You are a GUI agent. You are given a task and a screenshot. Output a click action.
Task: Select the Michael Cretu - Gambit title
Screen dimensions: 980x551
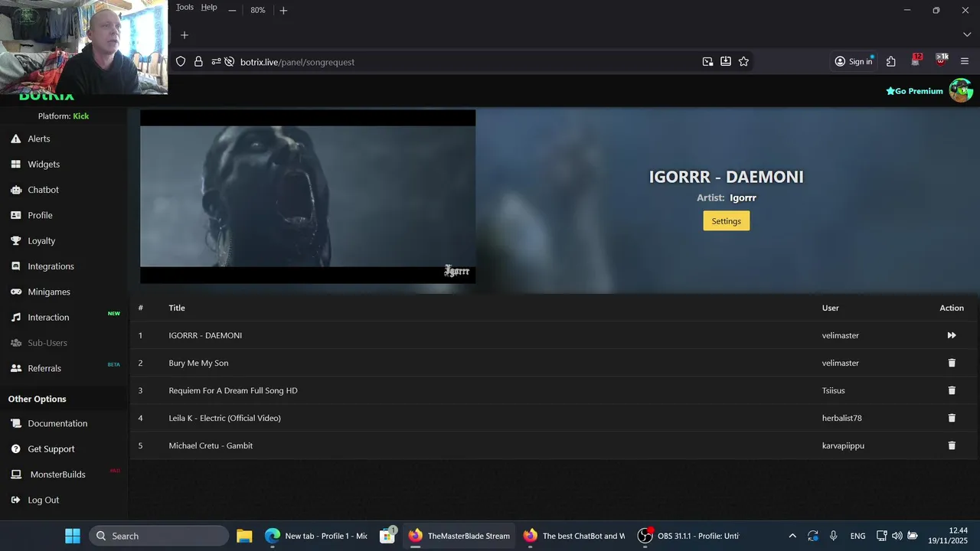(211, 445)
